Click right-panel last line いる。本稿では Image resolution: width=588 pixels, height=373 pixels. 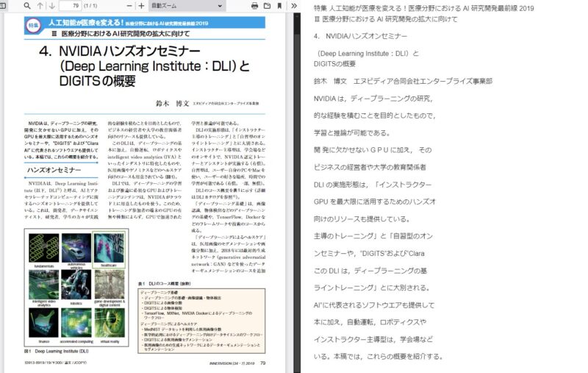379,357
